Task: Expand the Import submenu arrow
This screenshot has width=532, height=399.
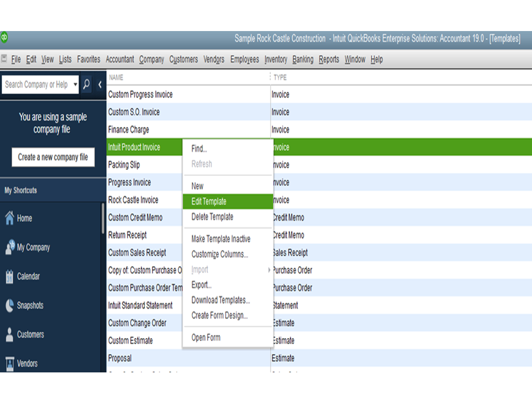Action: tap(269, 270)
